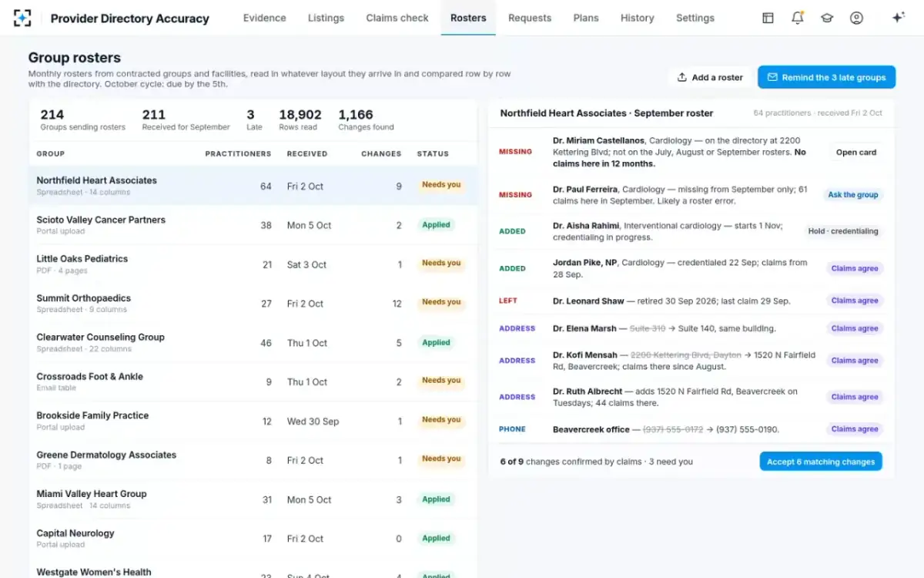This screenshot has height=578, width=924.
Task: Open the Settings tab
Action: click(695, 18)
